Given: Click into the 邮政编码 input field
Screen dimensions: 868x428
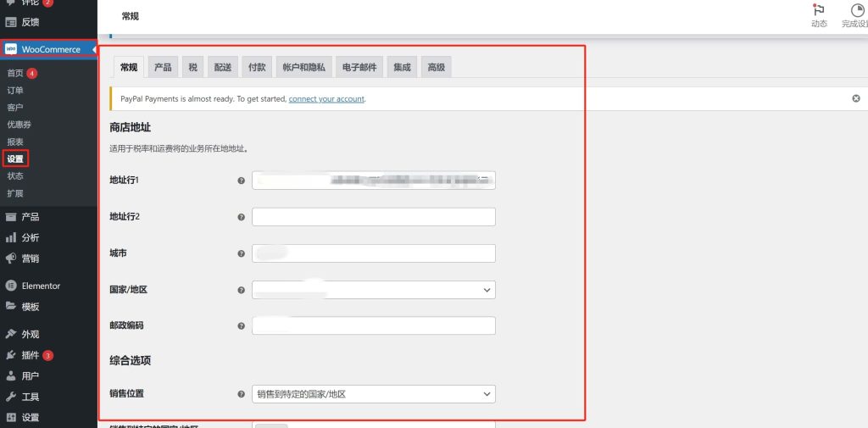Looking at the screenshot, I should pyautogui.click(x=374, y=326).
